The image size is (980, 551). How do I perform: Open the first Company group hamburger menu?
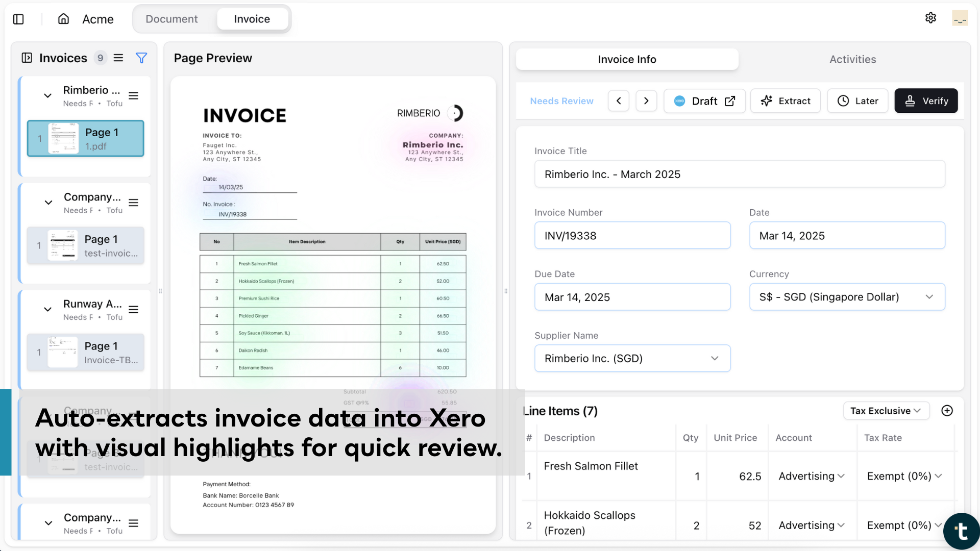pos(134,203)
